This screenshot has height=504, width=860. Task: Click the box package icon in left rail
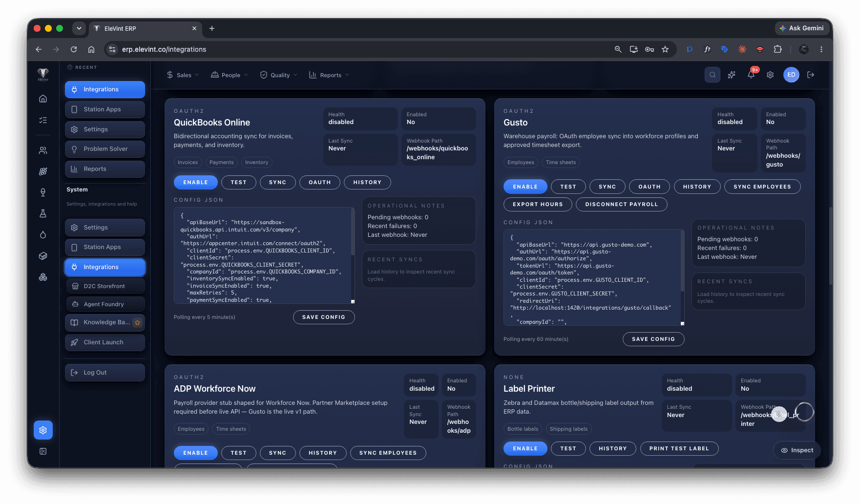tap(43, 256)
